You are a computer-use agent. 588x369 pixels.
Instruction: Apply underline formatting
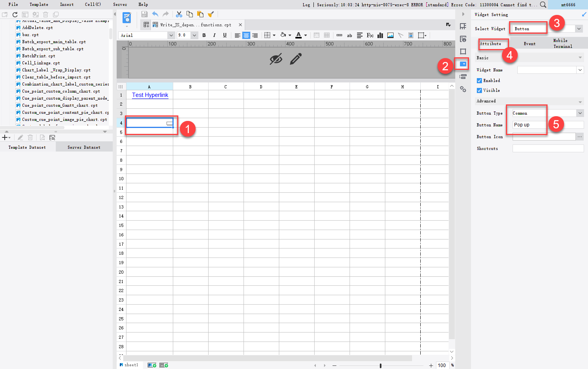click(224, 35)
